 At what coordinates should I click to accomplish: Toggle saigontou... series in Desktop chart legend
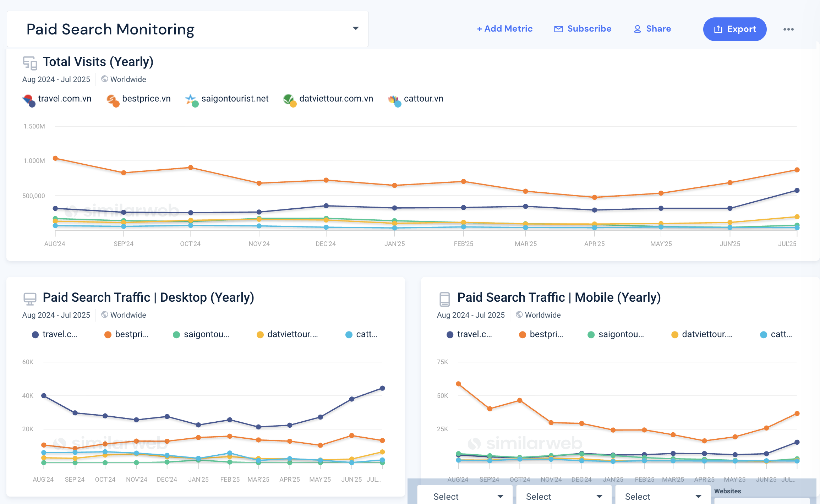(x=201, y=334)
